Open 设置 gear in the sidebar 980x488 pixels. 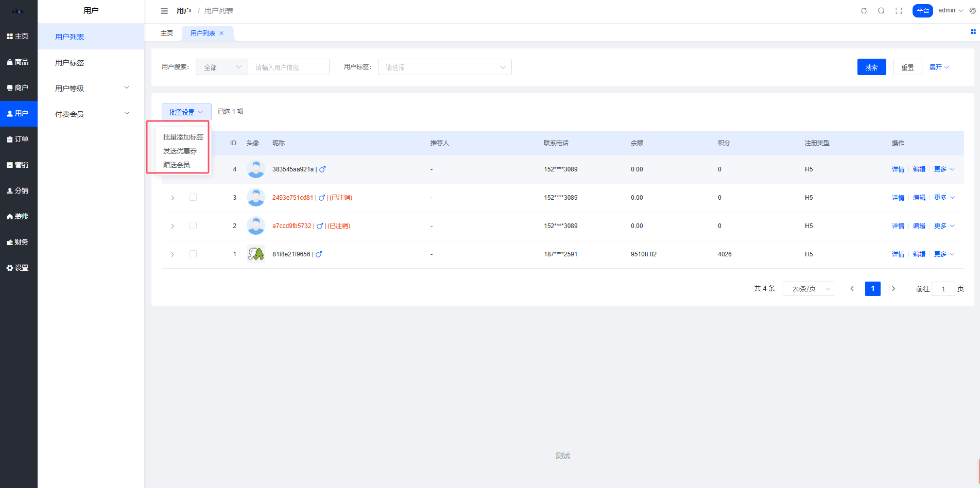19,268
